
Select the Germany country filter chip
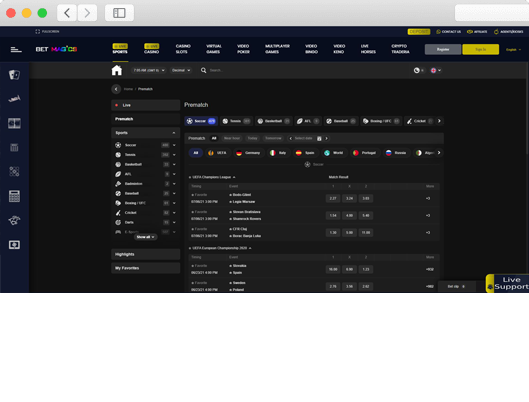click(248, 153)
